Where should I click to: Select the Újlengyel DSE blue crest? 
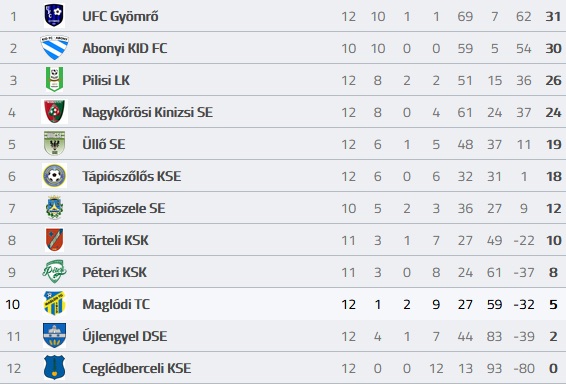pos(54,336)
